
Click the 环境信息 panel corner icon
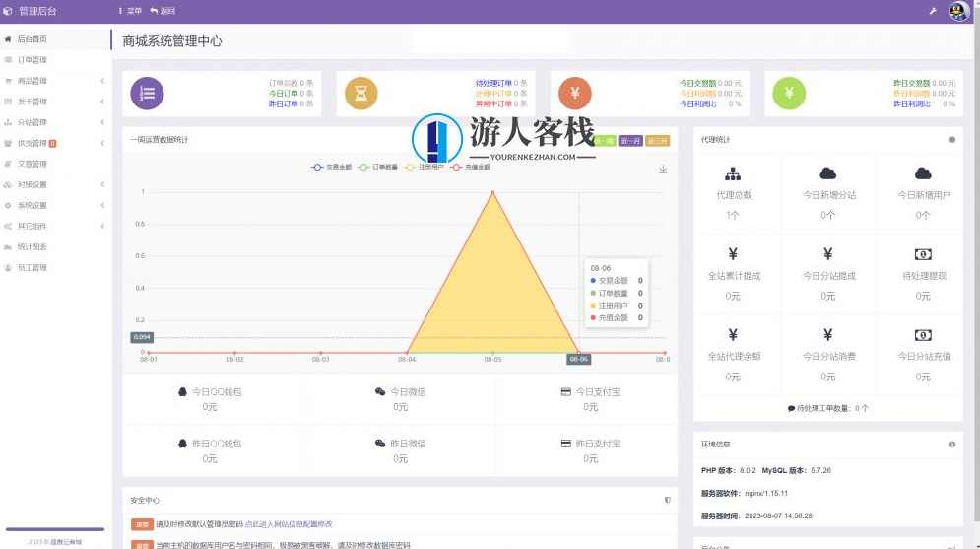951,445
